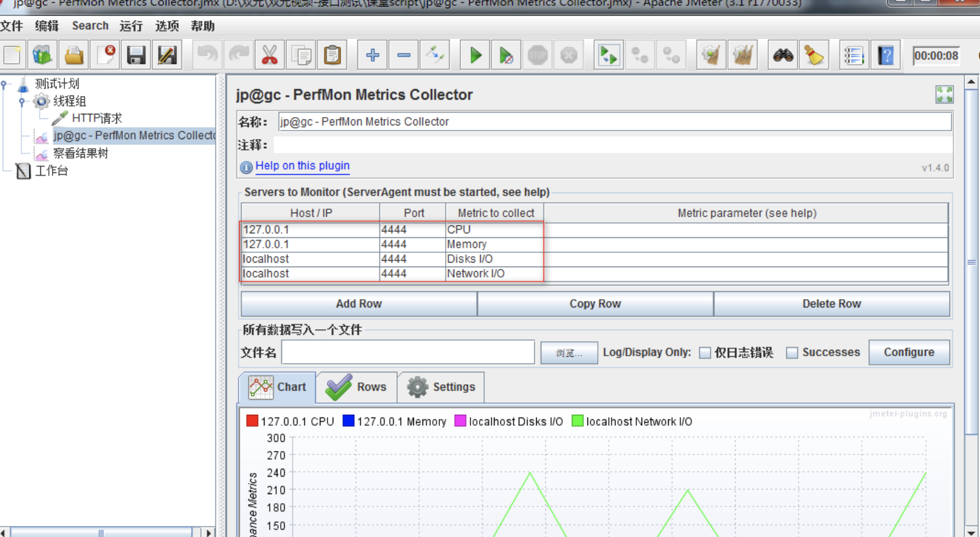This screenshot has width=980, height=537.
Task: Click the Open file folder icon
Action: [x=73, y=55]
